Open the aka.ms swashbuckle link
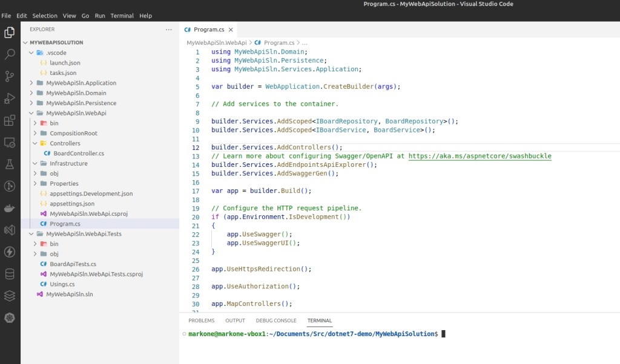Viewport: 620px width, 364px height. point(480,156)
